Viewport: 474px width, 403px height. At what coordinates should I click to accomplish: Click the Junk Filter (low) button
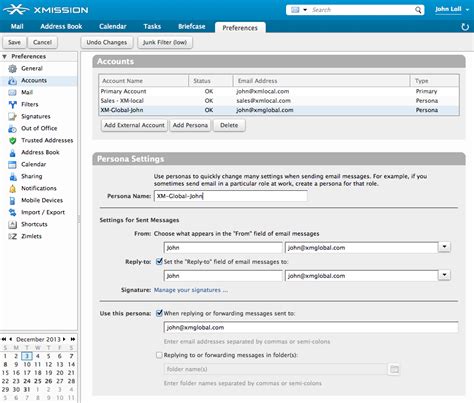pyautogui.click(x=165, y=42)
